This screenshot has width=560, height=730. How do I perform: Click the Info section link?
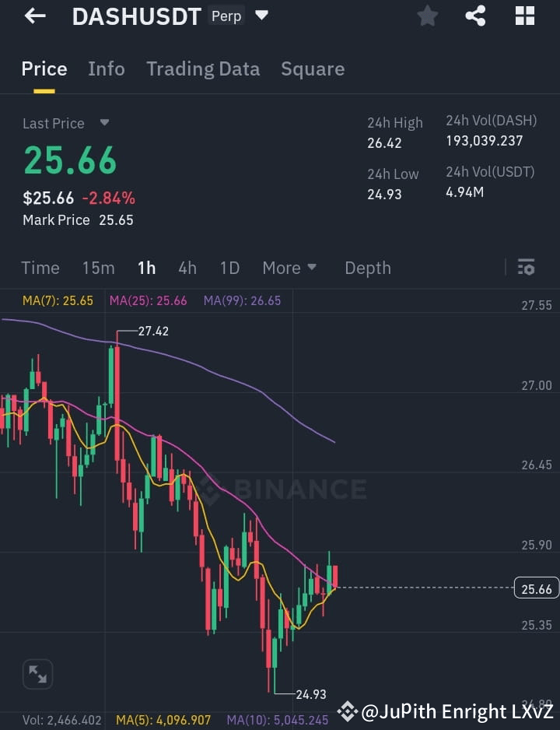tap(107, 69)
